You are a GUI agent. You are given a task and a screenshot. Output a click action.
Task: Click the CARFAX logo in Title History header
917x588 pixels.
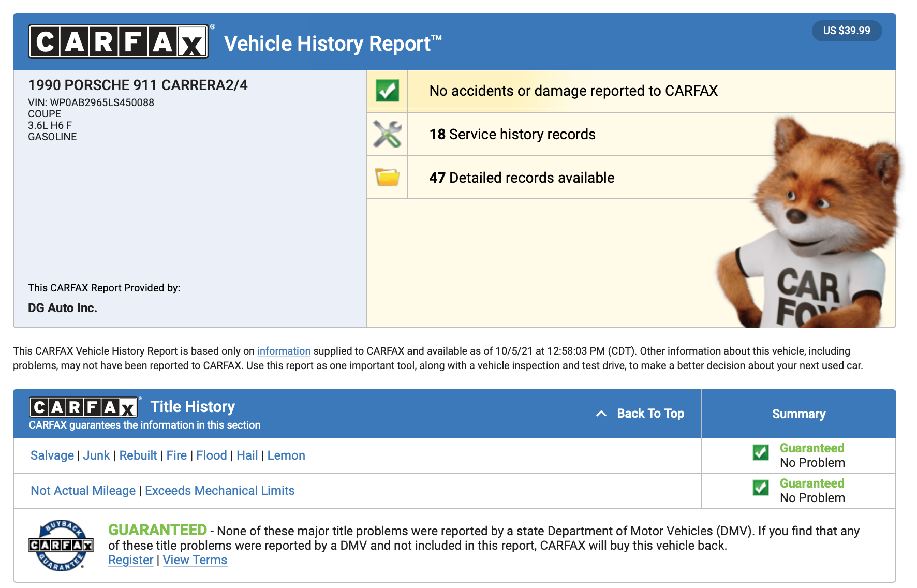(x=83, y=407)
